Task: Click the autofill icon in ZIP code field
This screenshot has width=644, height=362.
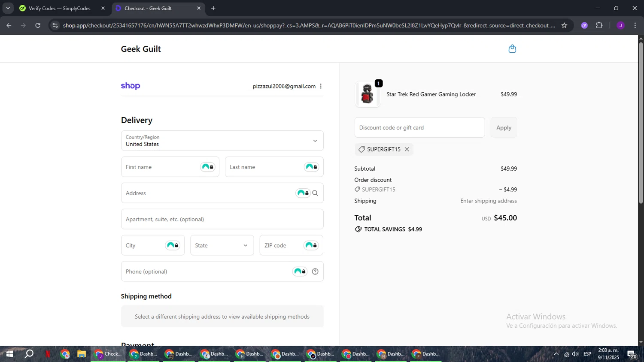Action: [311, 245]
